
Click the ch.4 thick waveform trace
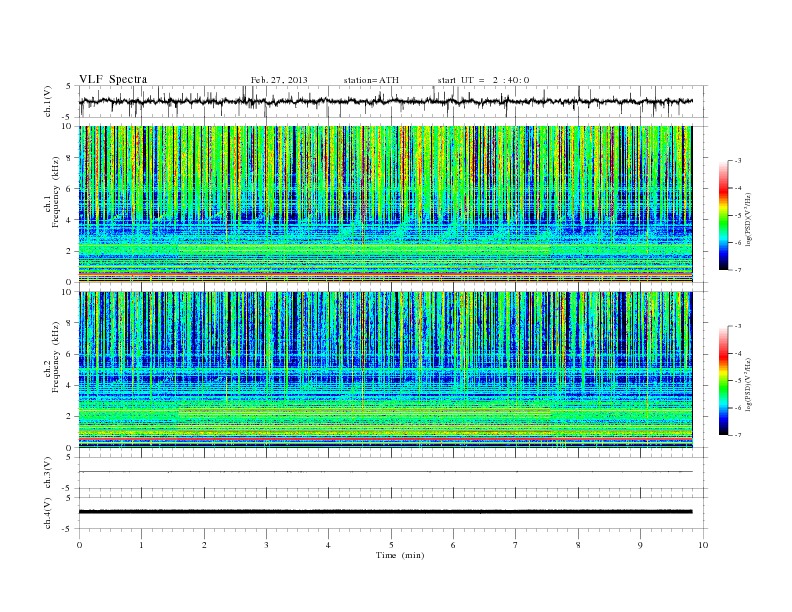click(386, 512)
